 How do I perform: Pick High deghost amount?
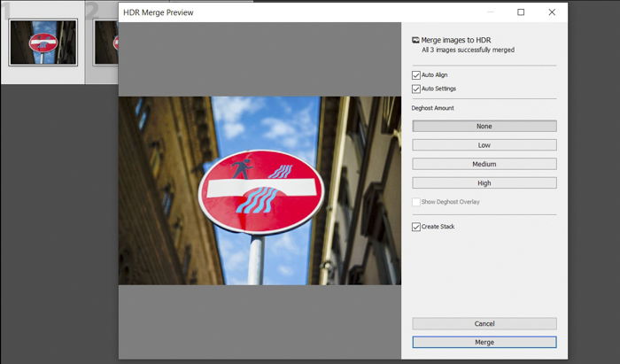(x=484, y=183)
